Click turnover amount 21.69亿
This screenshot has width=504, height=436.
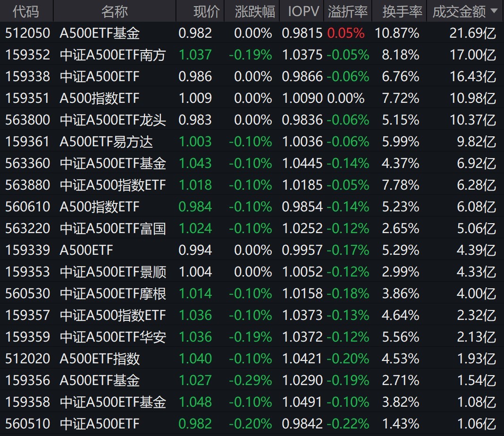click(x=473, y=33)
